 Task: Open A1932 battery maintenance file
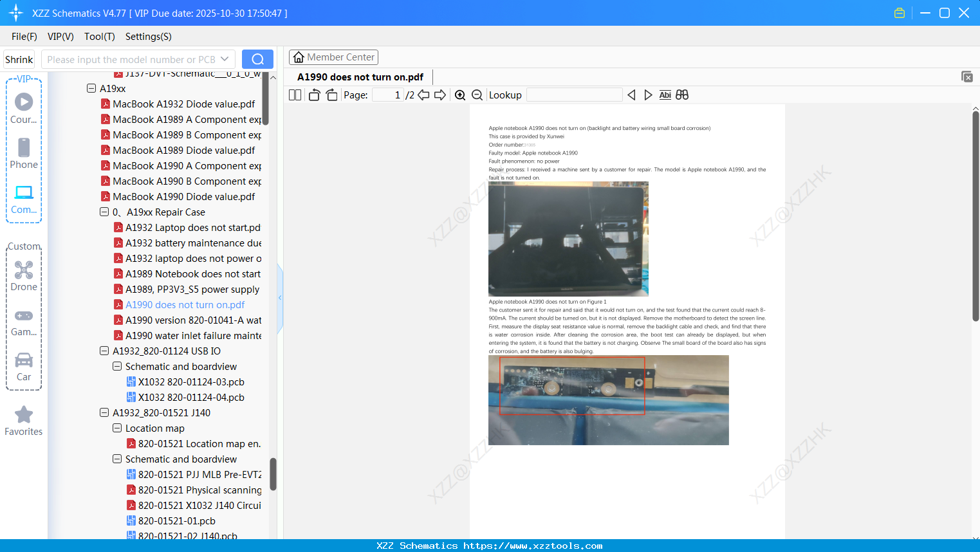[x=193, y=243]
